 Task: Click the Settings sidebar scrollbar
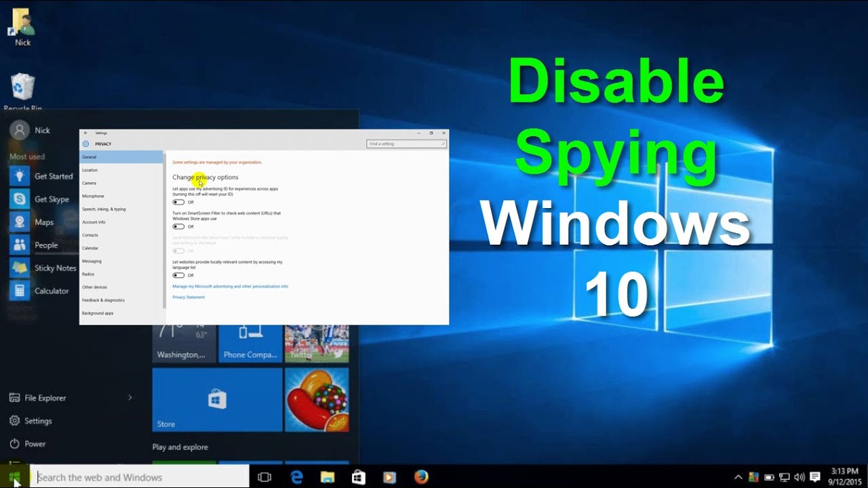pyautogui.click(x=164, y=230)
